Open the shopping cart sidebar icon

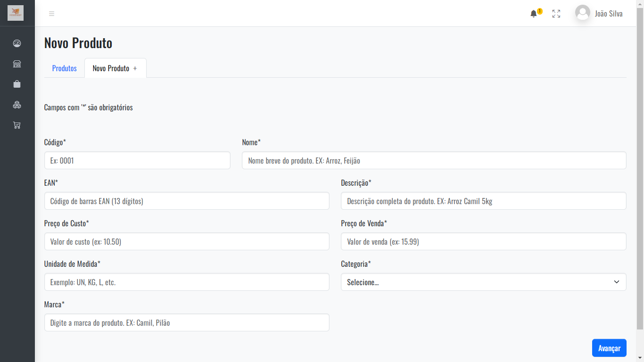pyautogui.click(x=17, y=125)
